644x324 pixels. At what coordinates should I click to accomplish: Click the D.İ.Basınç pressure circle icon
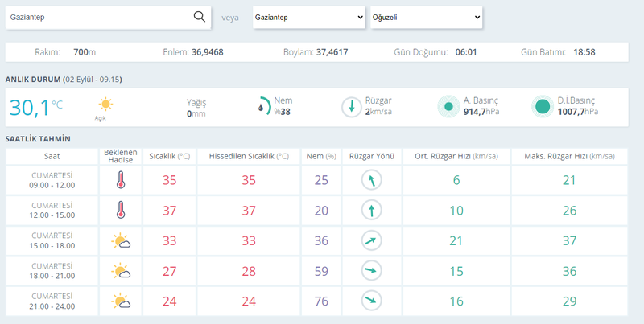pos(543,107)
